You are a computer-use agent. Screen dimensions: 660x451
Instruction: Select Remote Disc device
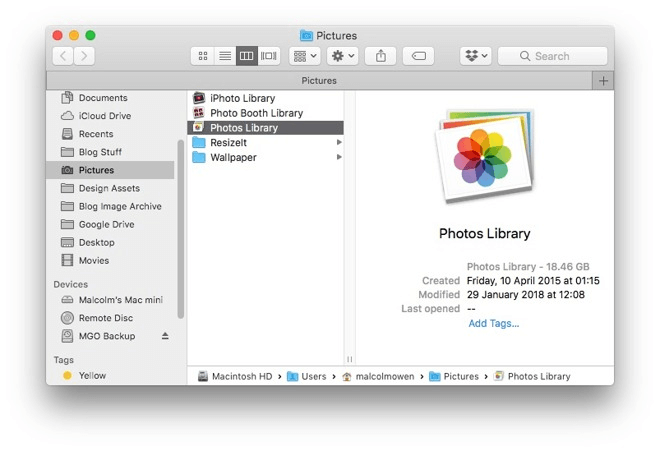110,318
